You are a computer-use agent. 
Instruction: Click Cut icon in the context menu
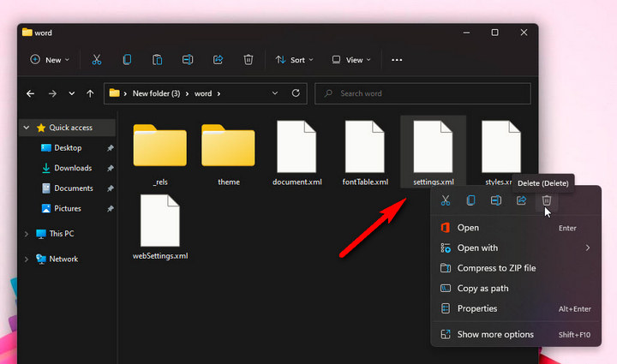(x=445, y=200)
